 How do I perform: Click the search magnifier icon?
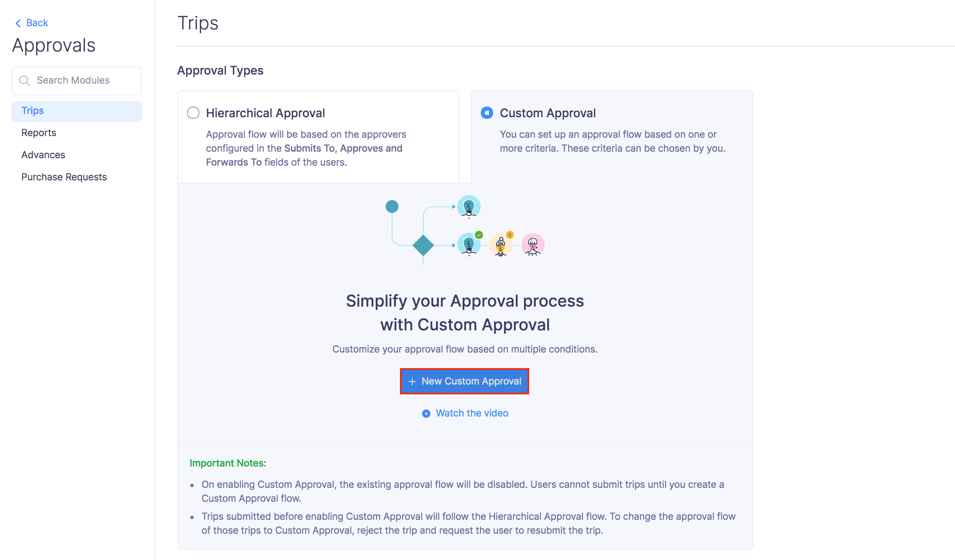point(25,81)
